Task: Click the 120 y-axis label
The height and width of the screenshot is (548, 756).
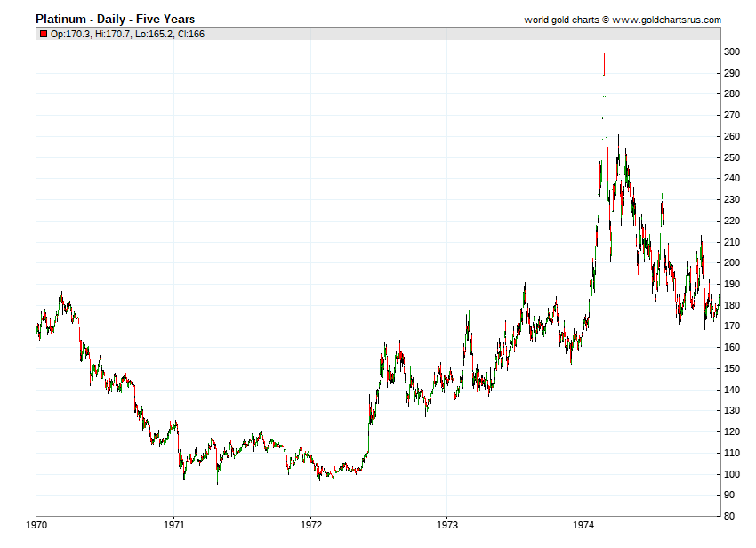Action: coord(732,431)
